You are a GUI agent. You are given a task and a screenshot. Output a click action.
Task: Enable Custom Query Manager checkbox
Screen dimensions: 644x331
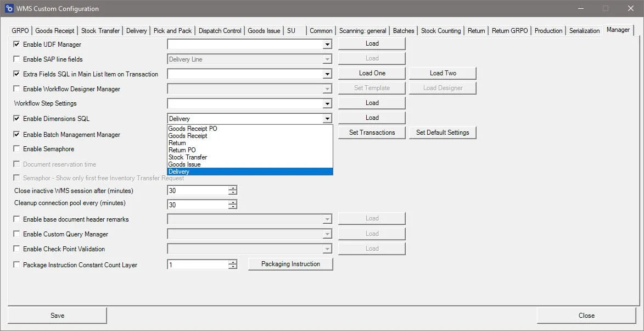coord(17,234)
